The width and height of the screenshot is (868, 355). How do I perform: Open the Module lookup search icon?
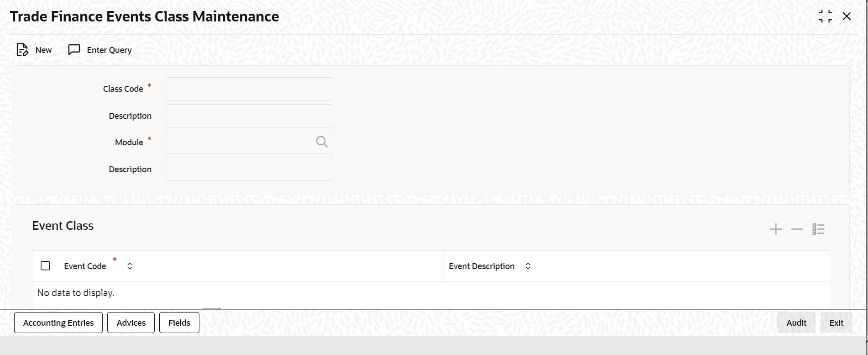click(321, 142)
